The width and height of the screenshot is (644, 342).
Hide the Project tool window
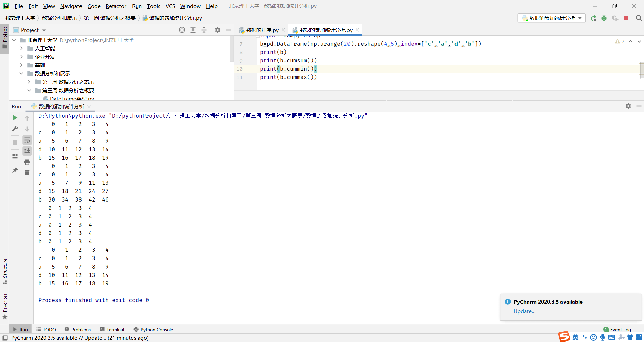(228, 30)
